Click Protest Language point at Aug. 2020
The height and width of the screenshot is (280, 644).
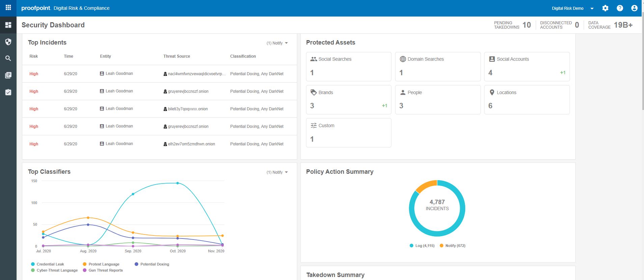point(88,218)
